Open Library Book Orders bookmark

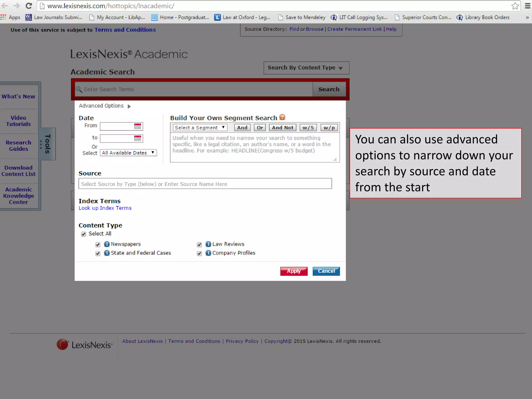pyautogui.click(x=483, y=17)
